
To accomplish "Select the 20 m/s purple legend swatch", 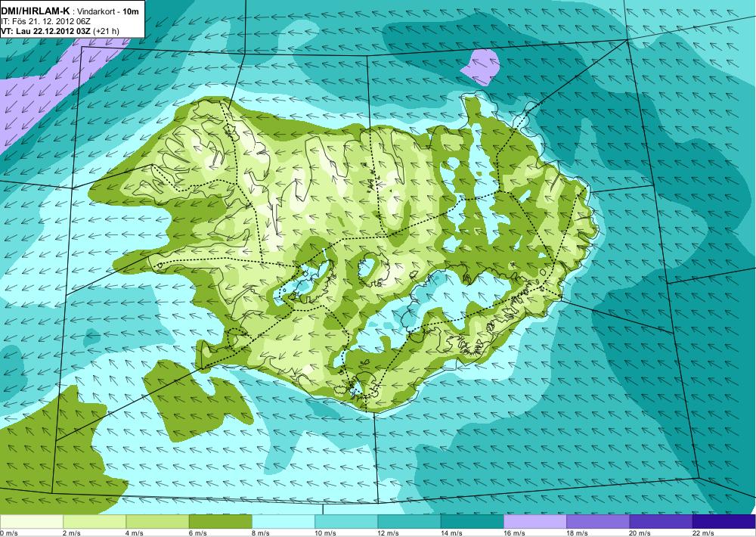I will click(x=661, y=522).
